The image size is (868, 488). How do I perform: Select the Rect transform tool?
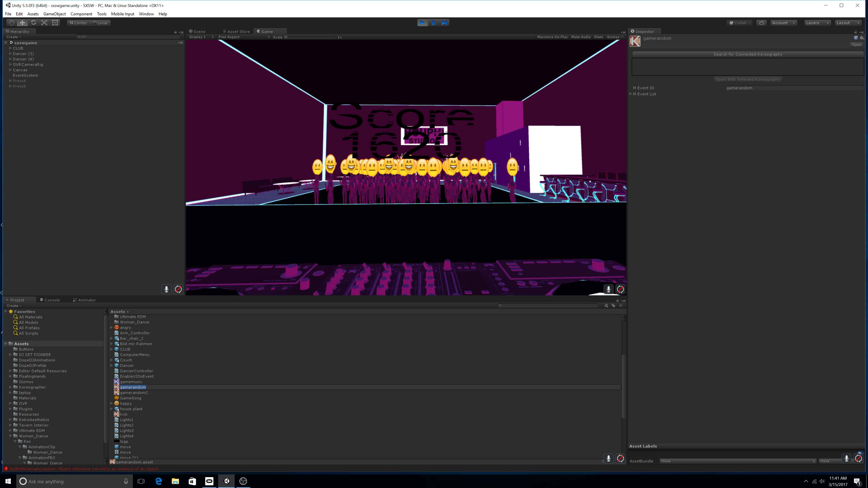55,23
